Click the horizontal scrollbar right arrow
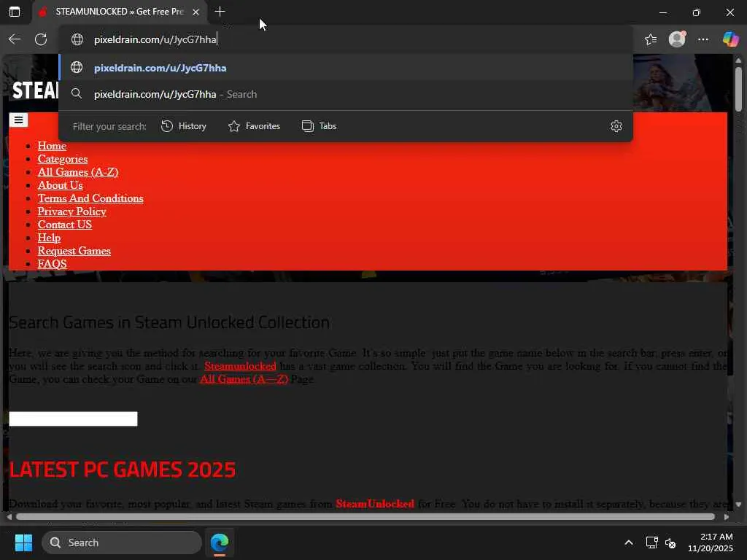Image resolution: width=747 pixels, height=560 pixels. (x=726, y=517)
